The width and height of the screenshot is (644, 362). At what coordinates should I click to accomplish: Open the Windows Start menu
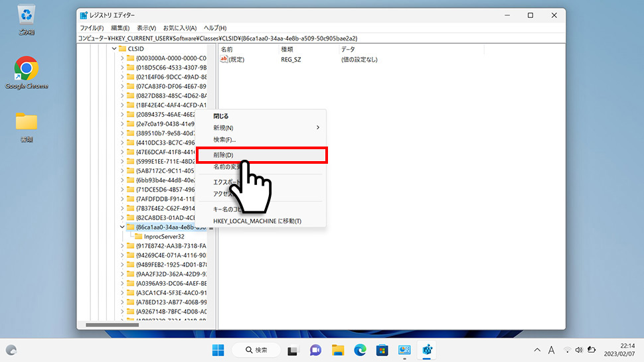pos(218,350)
